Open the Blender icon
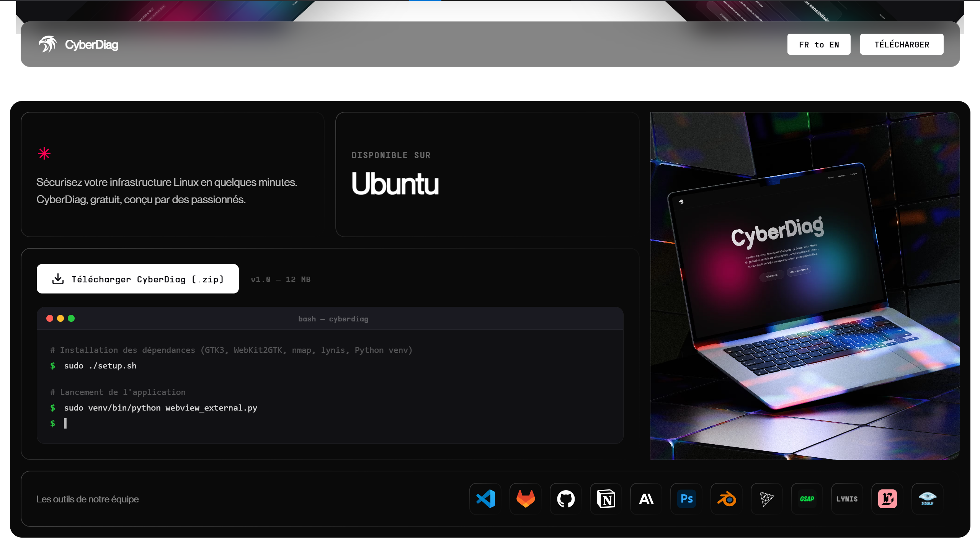This screenshot has width=980, height=551. click(x=727, y=499)
